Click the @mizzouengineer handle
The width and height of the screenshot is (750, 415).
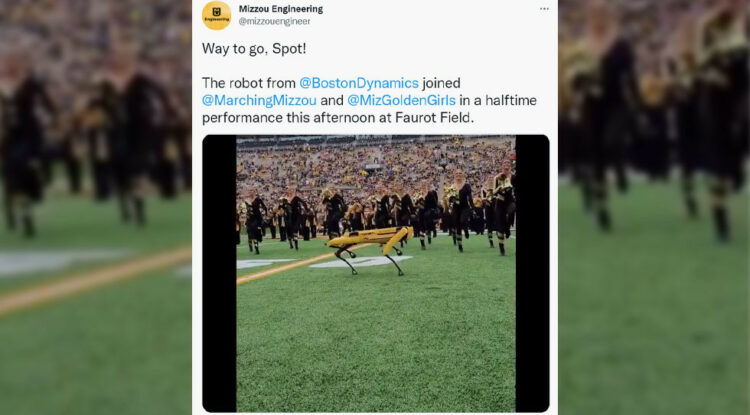tap(275, 21)
